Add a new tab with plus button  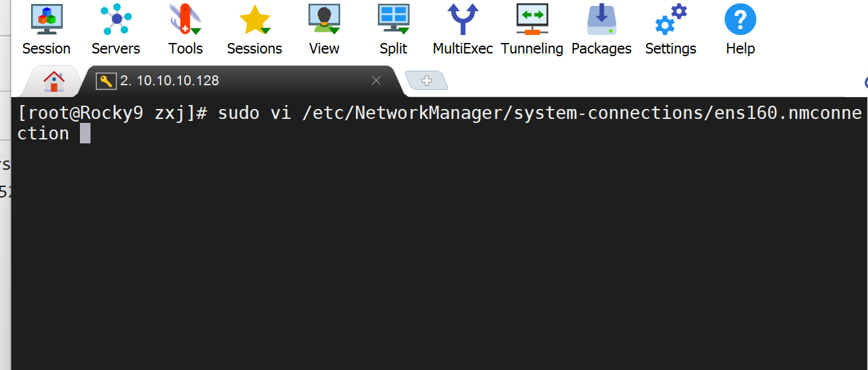click(x=427, y=81)
